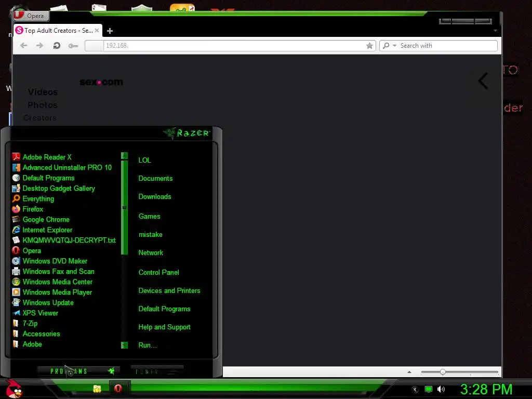Launch Opera from the programs list

(x=26, y=251)
